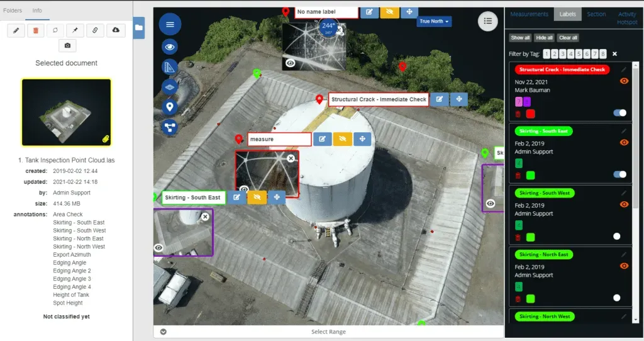Filter labels by tag 1
This screenshot has height=341, width=644.
click(x=547, y=54)
